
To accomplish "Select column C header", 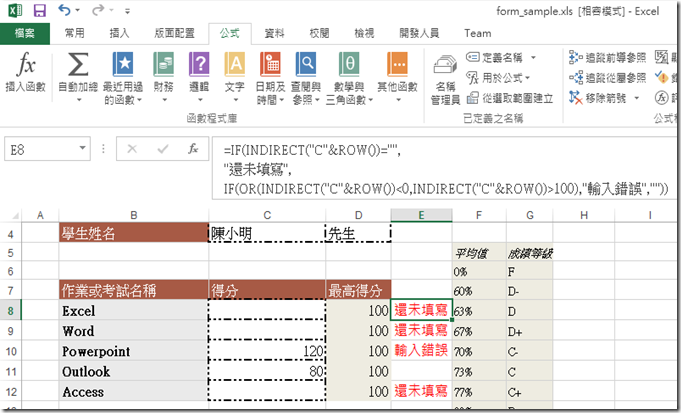I will click(x=267, y=215).
